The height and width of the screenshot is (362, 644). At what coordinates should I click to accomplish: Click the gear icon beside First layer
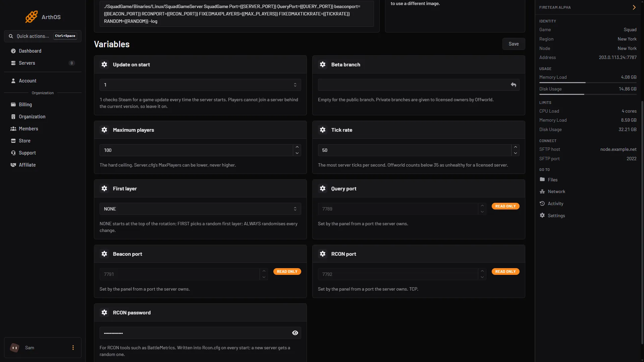(x=104, y=188)
